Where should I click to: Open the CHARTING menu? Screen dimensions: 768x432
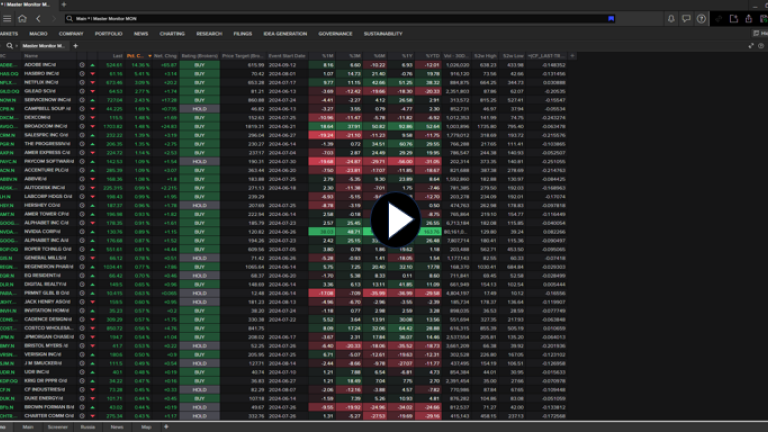pyautogui.click(x=174, y=33)
